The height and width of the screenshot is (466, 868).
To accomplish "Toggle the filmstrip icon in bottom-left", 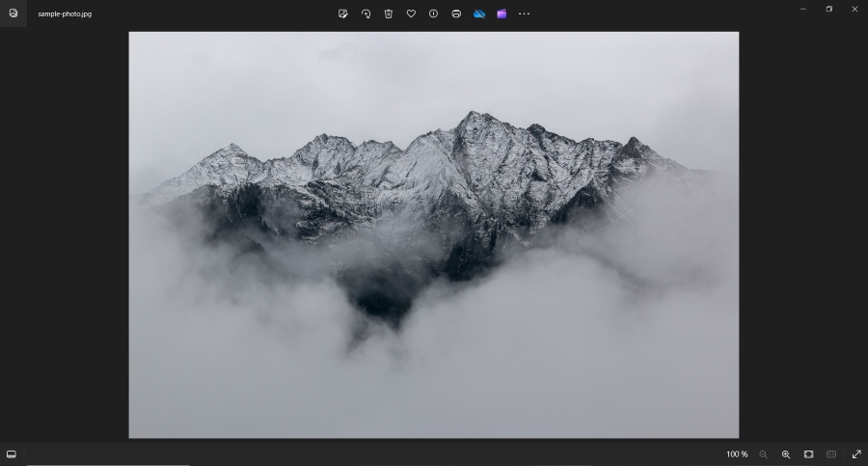I will tap(11, 454).
